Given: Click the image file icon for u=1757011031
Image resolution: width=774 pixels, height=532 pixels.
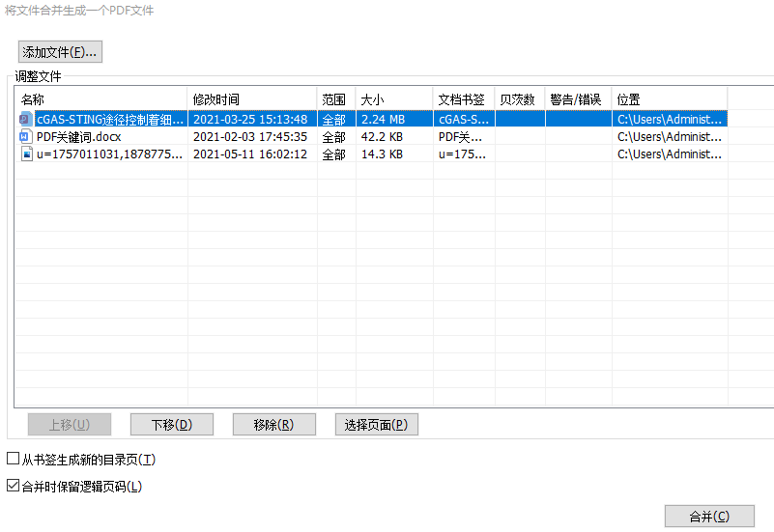Looking at the screenshot, I should pos(27,154).
